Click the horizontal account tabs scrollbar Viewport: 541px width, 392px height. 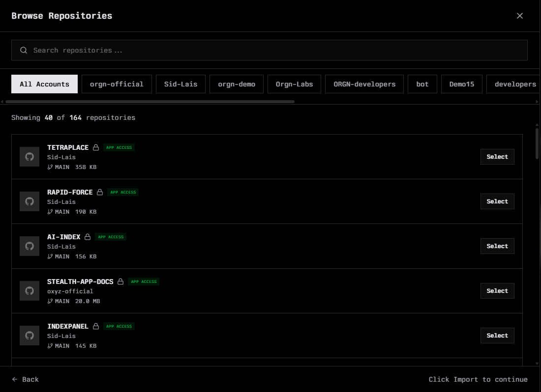pos(150,102)
